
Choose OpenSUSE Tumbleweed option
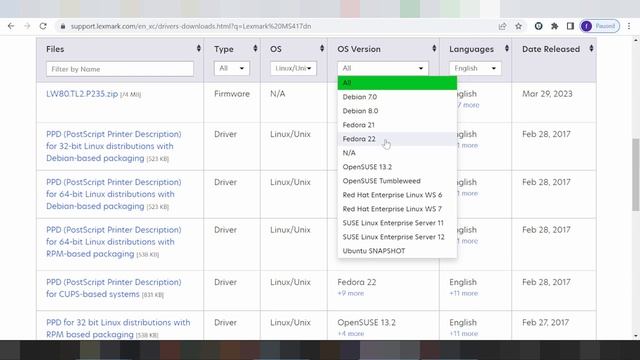pos(397,181)
